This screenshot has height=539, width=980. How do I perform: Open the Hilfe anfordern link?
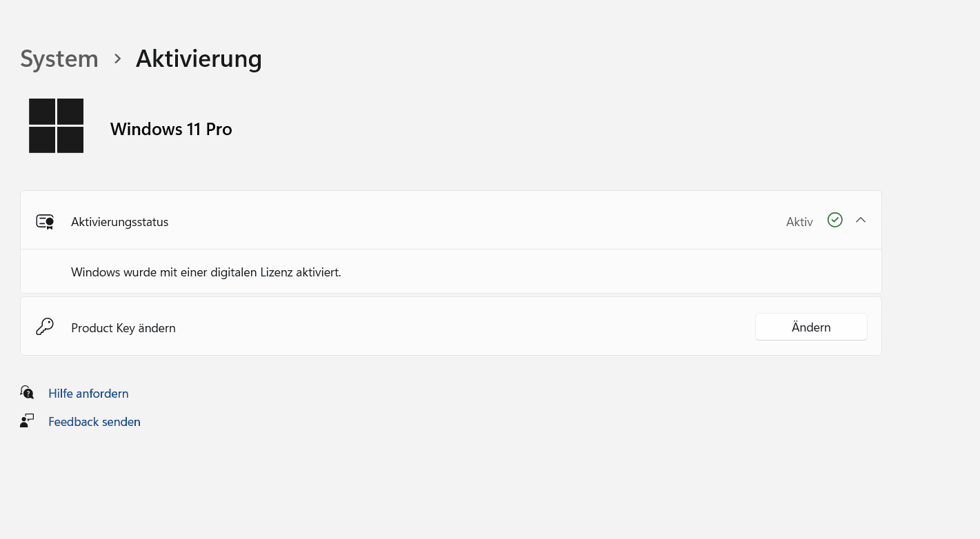pos(88,394)
